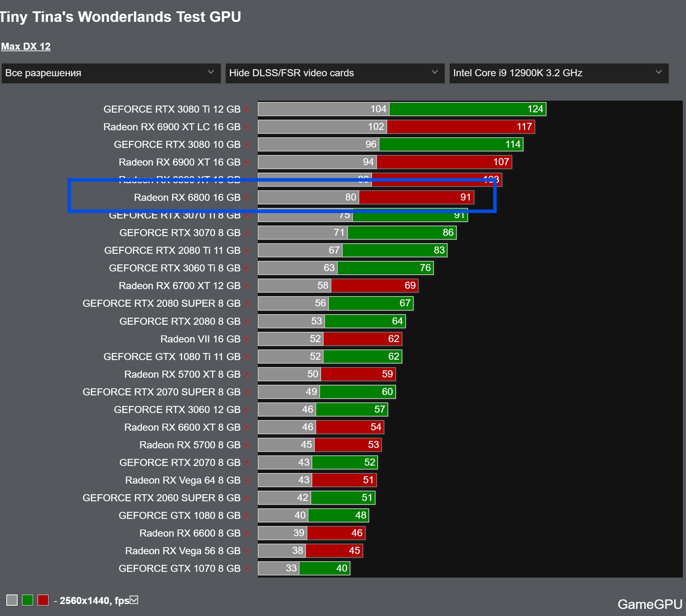Remove GEFORCE RTX 3080 Ti 12 GB with its red X
The width and height of the screenshot is (686, 616).
[247, 109]
